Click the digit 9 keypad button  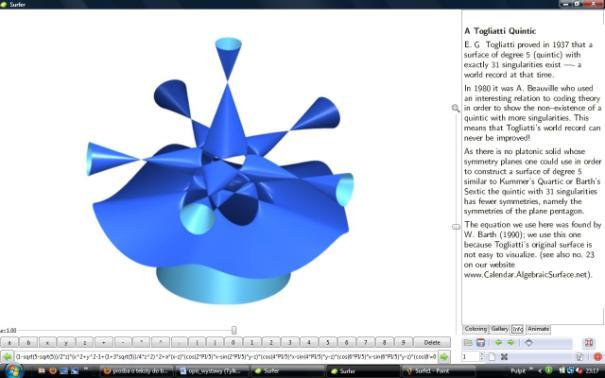pyautogui.click(x=403, y=342)
